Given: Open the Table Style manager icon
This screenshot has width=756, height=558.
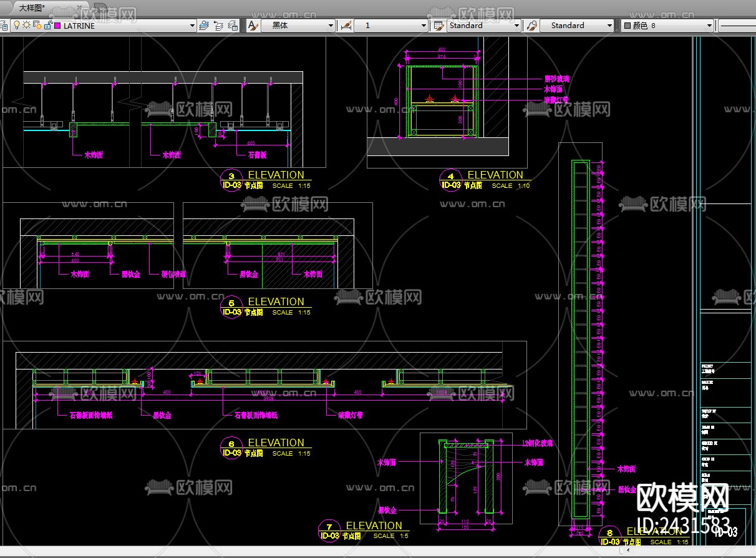Looking at the screenshot, I should (438, 26).
